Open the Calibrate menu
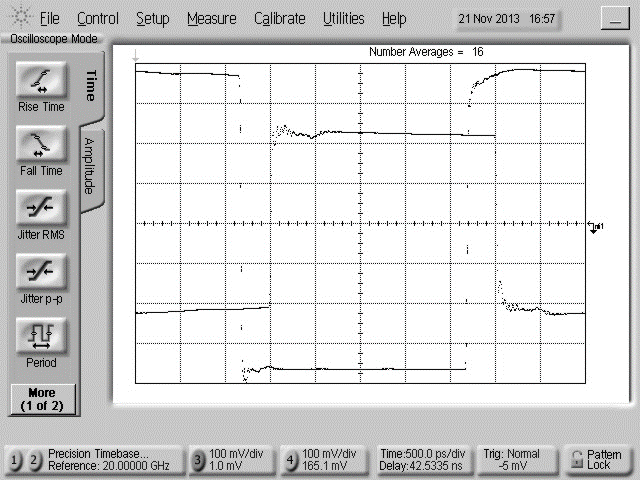The height and width of the screenshot is (480, 640). click(x=280, y=18)
